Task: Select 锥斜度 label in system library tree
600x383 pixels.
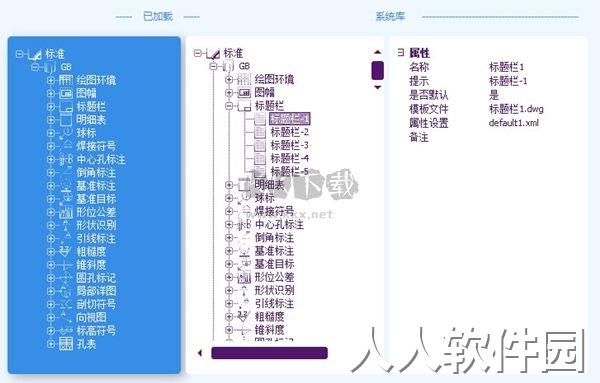Action: point(269,329)
